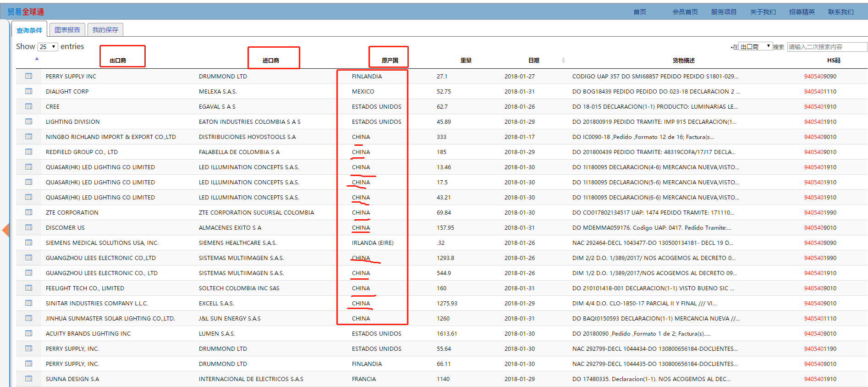Sort by the 日期 column arrows
Viewport: 868px width, 387px height.
[563, 61]
